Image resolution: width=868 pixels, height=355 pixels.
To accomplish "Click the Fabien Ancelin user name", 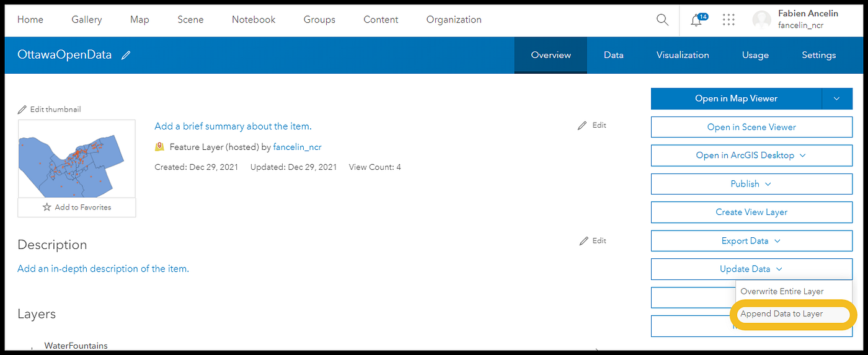I will tap(808, 14).
